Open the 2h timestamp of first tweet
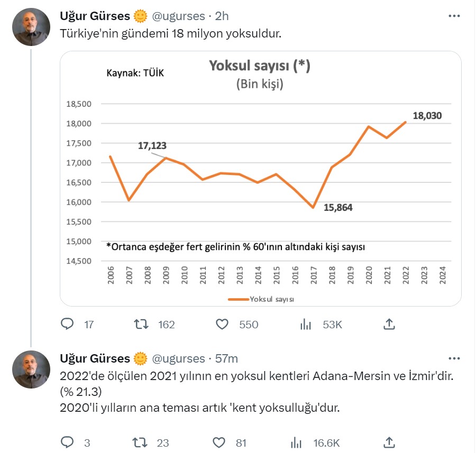The height and width of the screenshot is (453, 476). tap(222, 16)
